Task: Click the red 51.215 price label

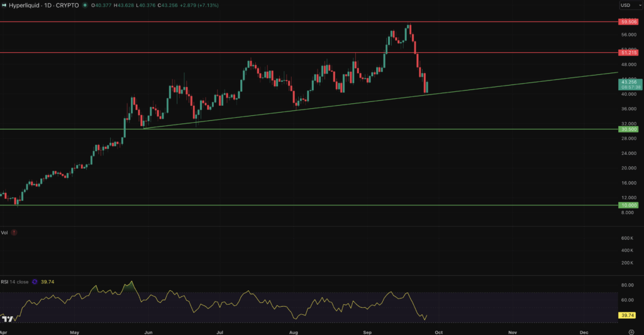Action: pyautogui.click(x=628, y=53)
